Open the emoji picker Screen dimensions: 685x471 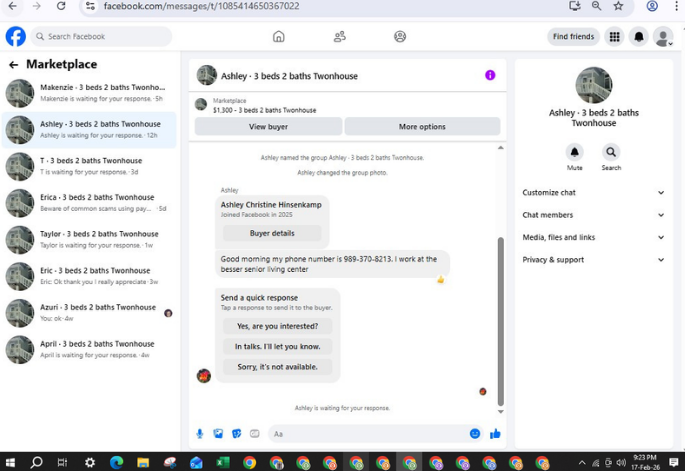pyautogui.click(x=475, y=433)
